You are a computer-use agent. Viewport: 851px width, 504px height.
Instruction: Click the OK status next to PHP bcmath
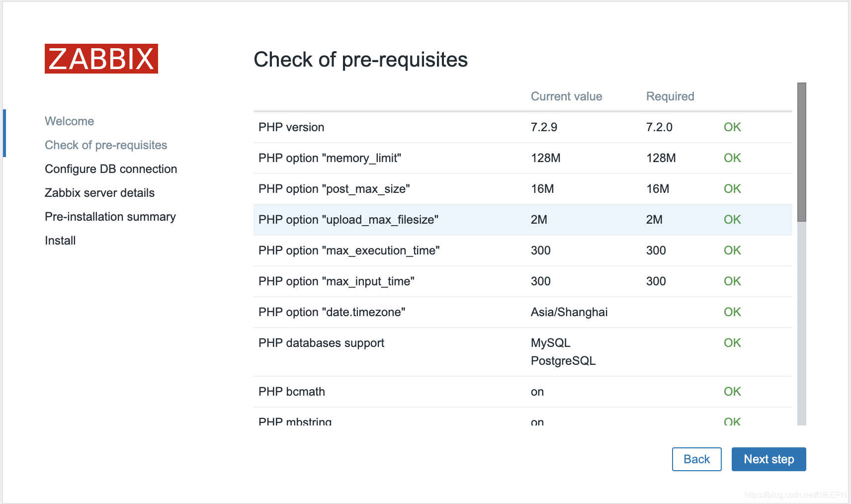click(732, 391)
